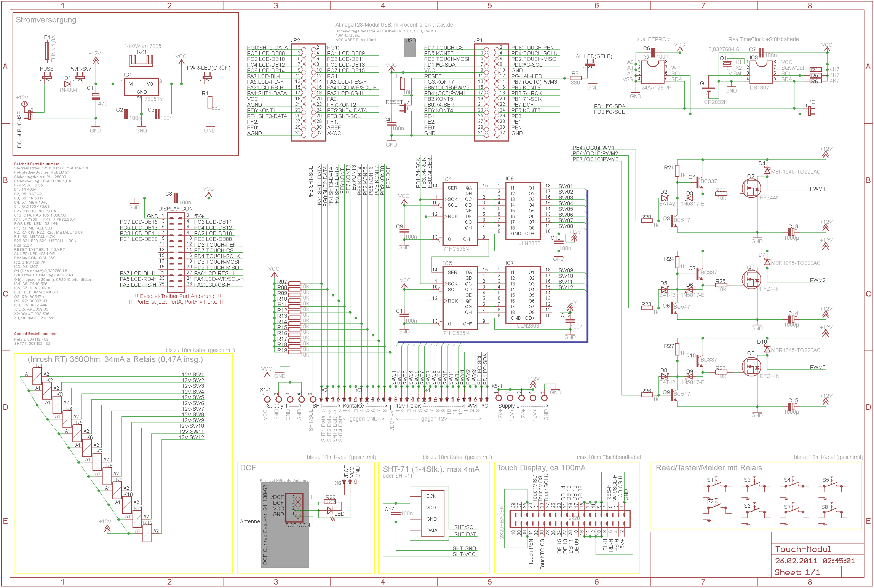Select the IC6 ULN2803 driver
Screen dimensions: 874x588
click(523, 211)
